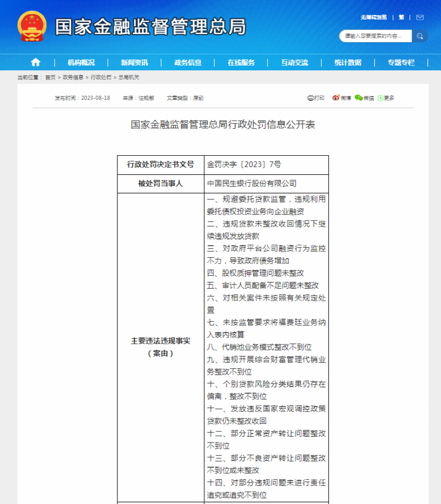Click the 行政处罚 breadcrumb link

(x=101, y=77)
